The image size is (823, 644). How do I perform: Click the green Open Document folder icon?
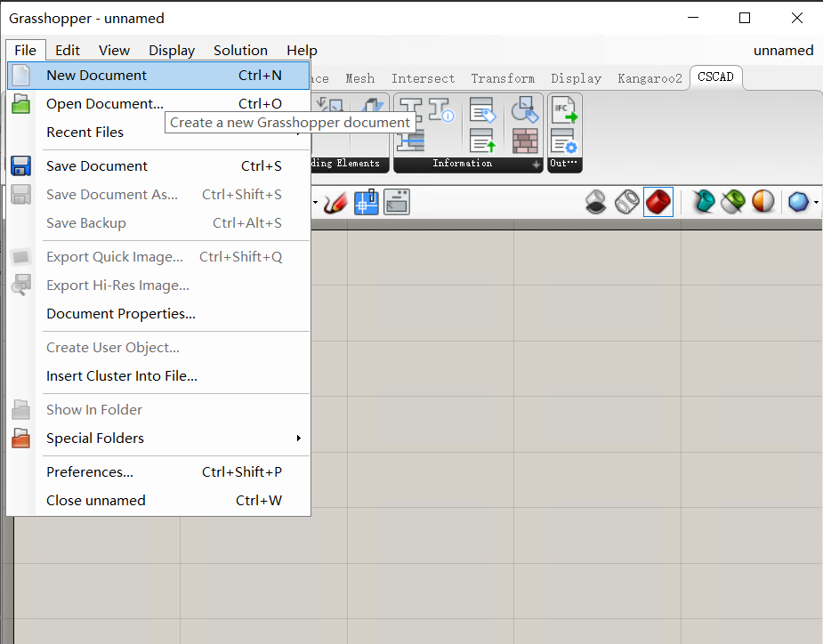[x=21, y=103]
